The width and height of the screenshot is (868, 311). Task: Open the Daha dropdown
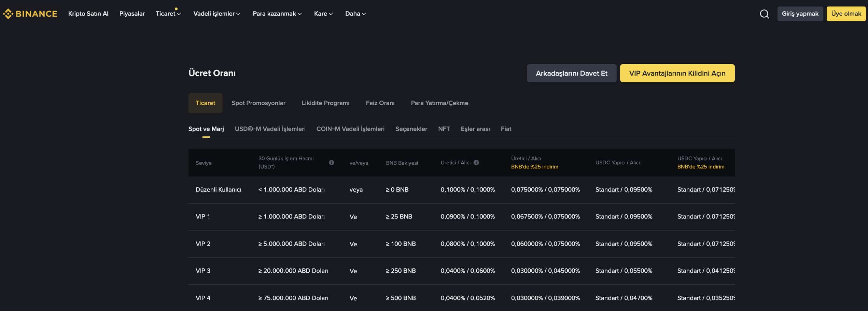[x=355, y=13]
